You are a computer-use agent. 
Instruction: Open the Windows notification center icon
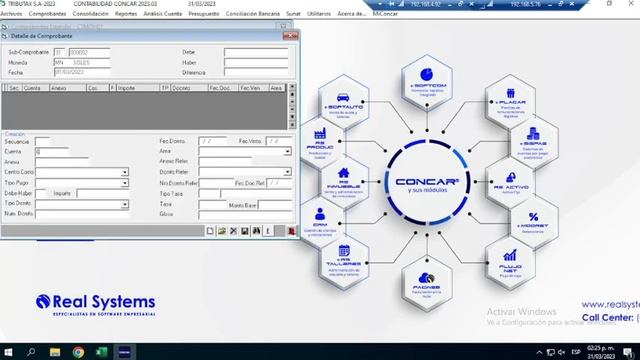pyautogui.click(x=629, y=352)
